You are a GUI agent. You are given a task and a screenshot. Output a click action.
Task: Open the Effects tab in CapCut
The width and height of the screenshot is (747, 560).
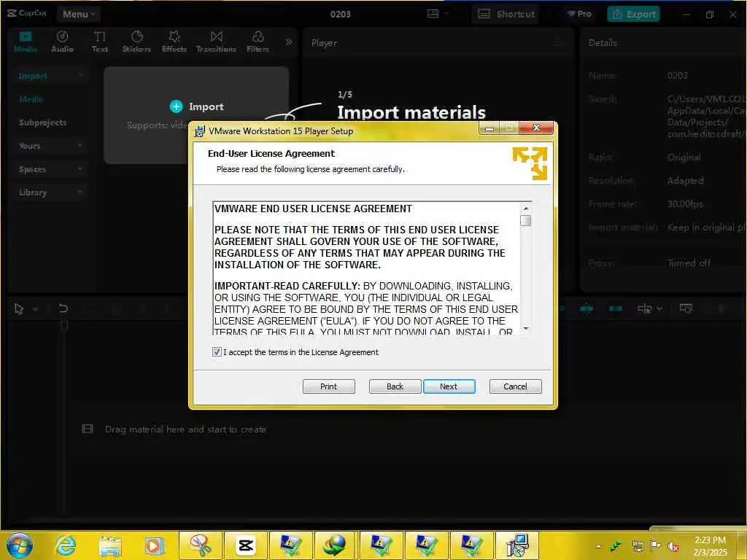[x=174, y=42]
